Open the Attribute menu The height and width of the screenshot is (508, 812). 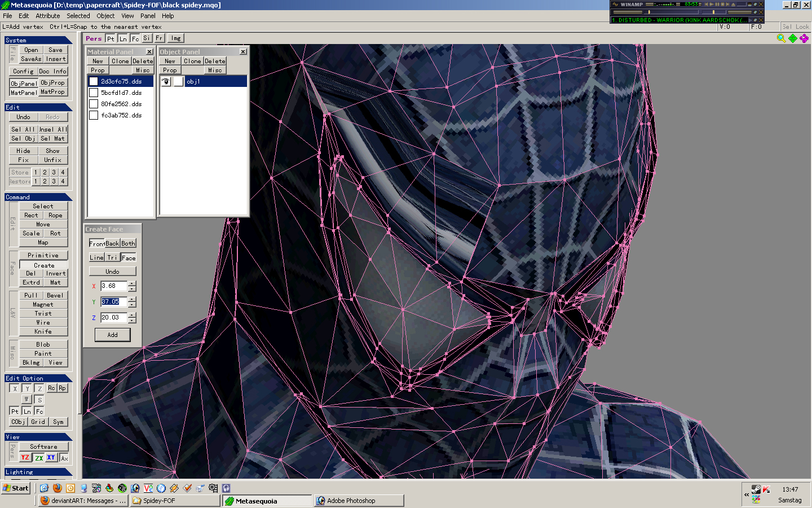[x=48, y=16]
